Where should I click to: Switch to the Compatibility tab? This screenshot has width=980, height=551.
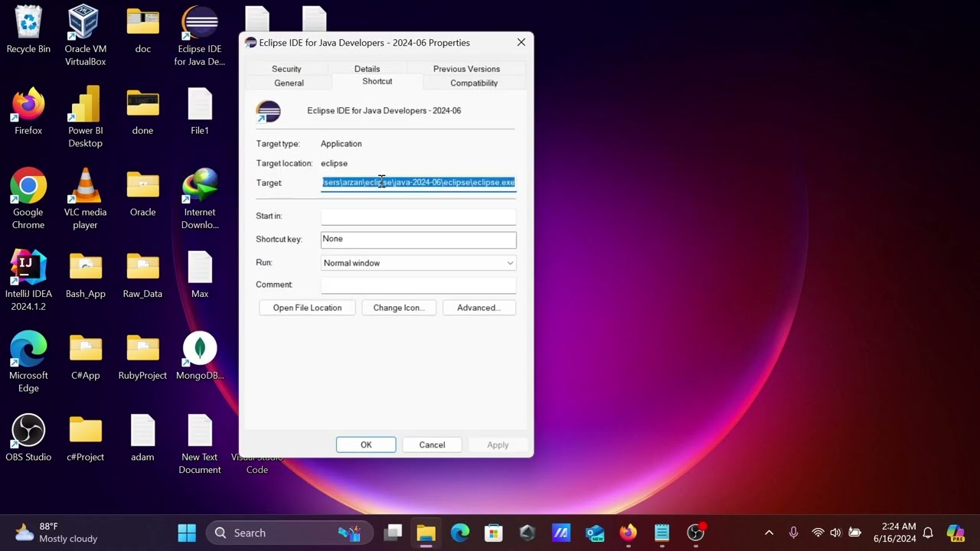474,83
